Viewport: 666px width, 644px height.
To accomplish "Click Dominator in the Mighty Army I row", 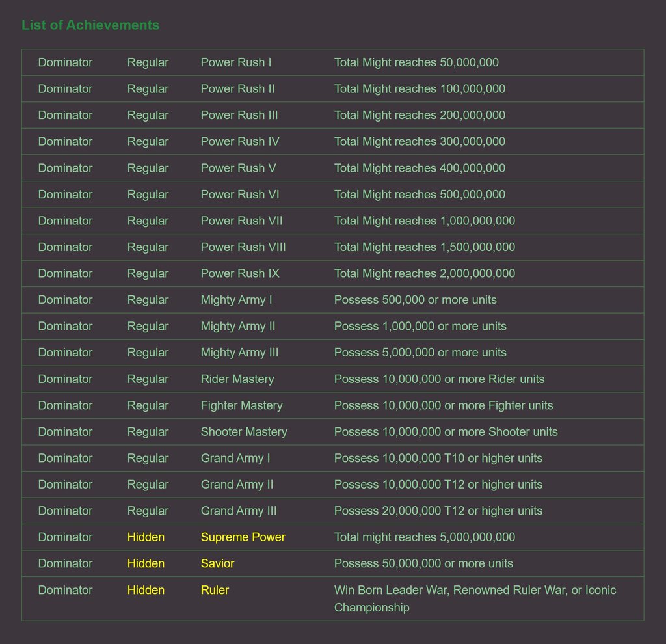I will tap(66, 300).
